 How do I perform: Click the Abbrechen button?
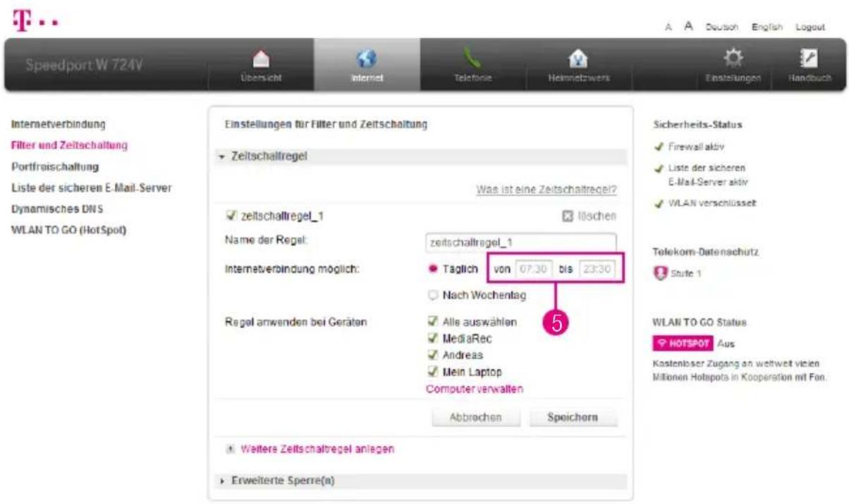pyautogui.click(x=476, y=417)
